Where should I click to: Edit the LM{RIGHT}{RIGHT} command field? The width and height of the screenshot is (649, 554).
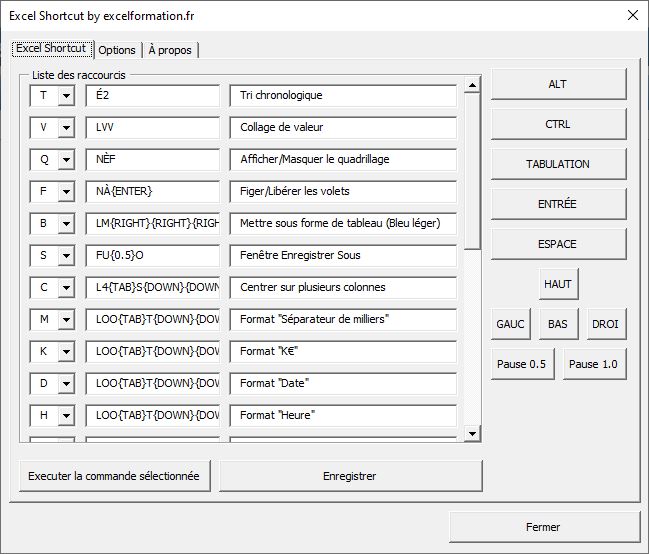pos(153,224)
